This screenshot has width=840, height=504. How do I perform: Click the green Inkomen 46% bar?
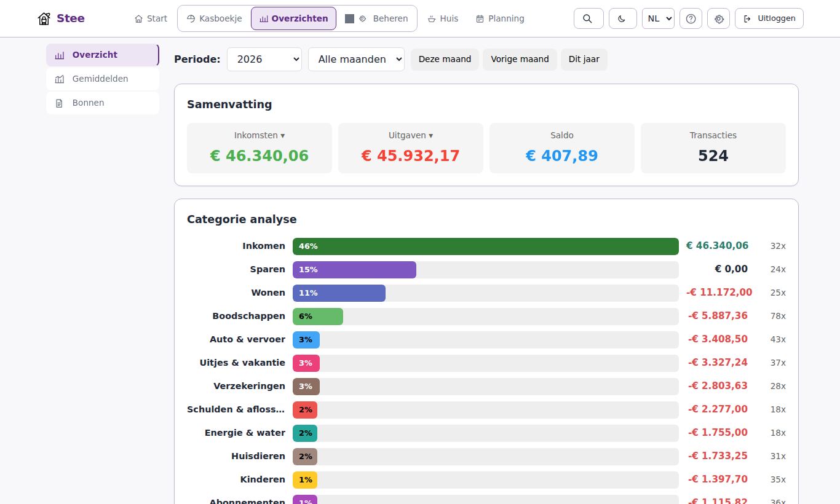pos(486,246)
